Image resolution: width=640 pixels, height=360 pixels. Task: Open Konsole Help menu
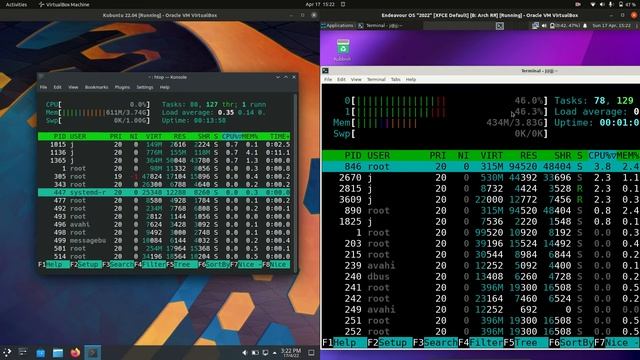pyautogui.click(x=164, y=87)
